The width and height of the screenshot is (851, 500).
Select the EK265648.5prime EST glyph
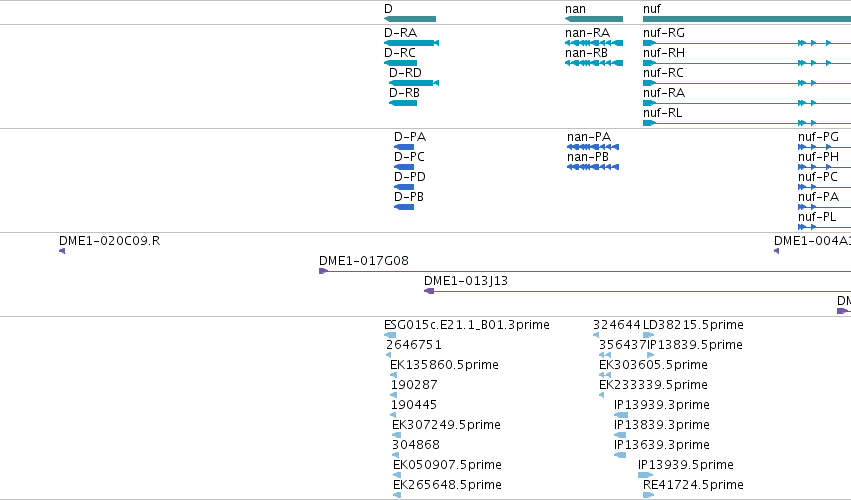(397, 495)
